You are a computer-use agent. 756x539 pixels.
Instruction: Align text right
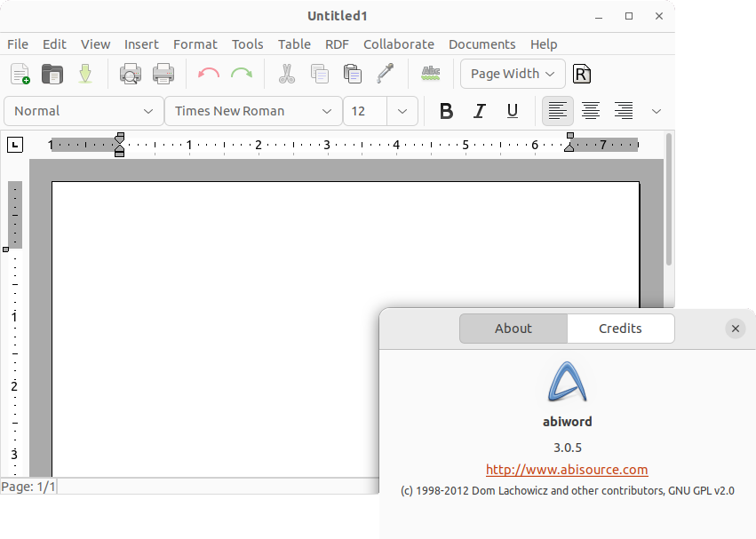pos(624,111)
